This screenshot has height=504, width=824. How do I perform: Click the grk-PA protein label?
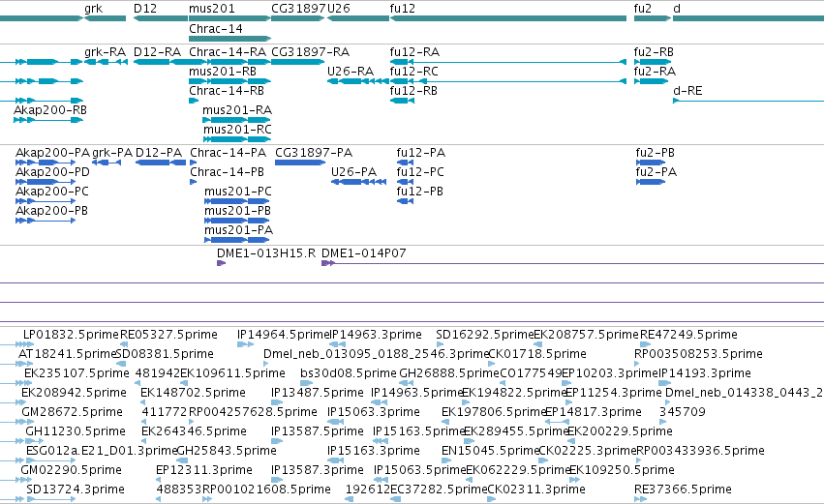click(x=112, y=153)
